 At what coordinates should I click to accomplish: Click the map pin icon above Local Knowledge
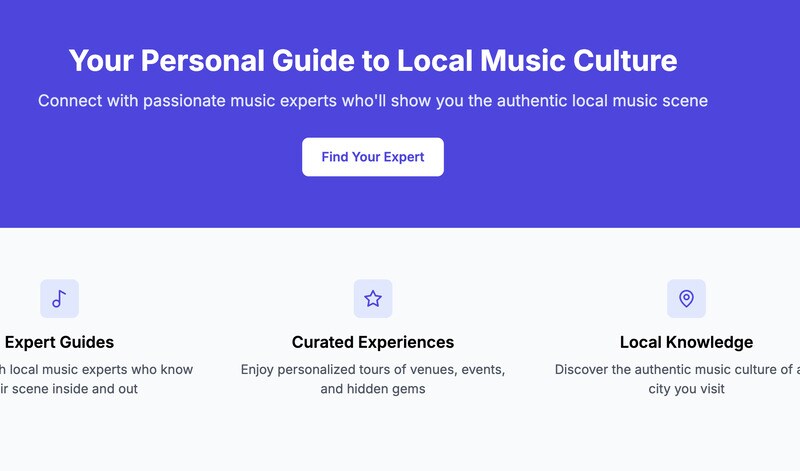click(x=686, y=298)
